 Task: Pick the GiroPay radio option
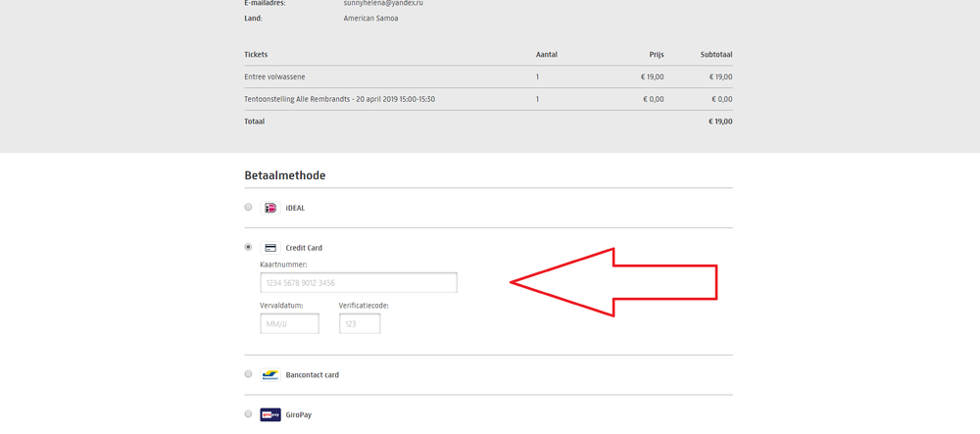tap(248, 413)
